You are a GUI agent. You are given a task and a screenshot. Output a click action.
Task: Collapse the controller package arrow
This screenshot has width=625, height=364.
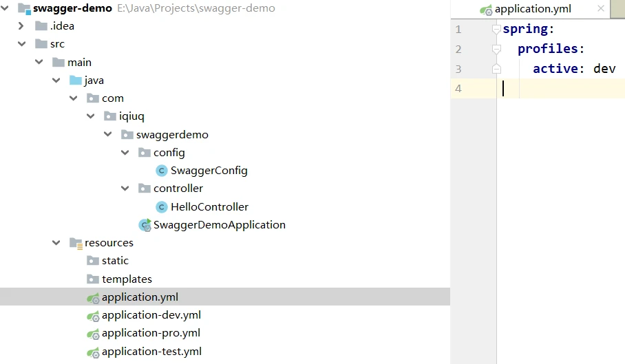pos(125,189)
